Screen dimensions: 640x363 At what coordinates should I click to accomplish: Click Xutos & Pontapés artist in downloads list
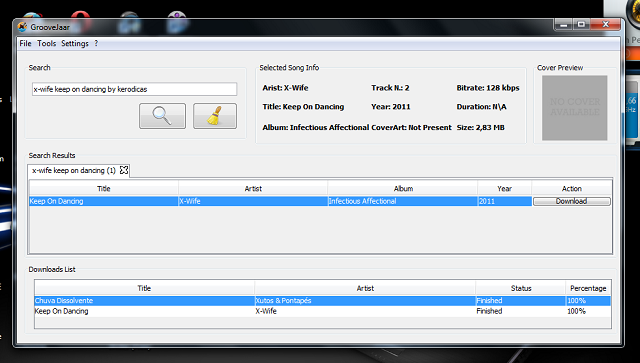[x=365, y=301]
